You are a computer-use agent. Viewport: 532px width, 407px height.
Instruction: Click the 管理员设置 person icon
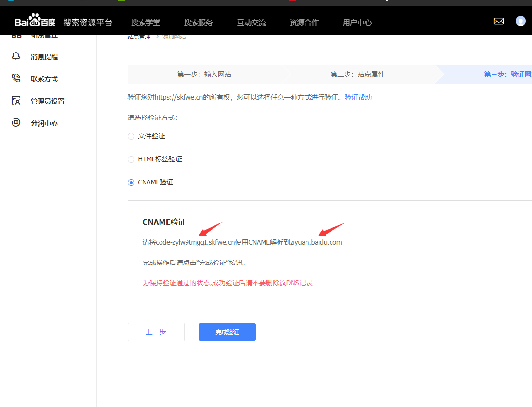[x=16, y=101]
